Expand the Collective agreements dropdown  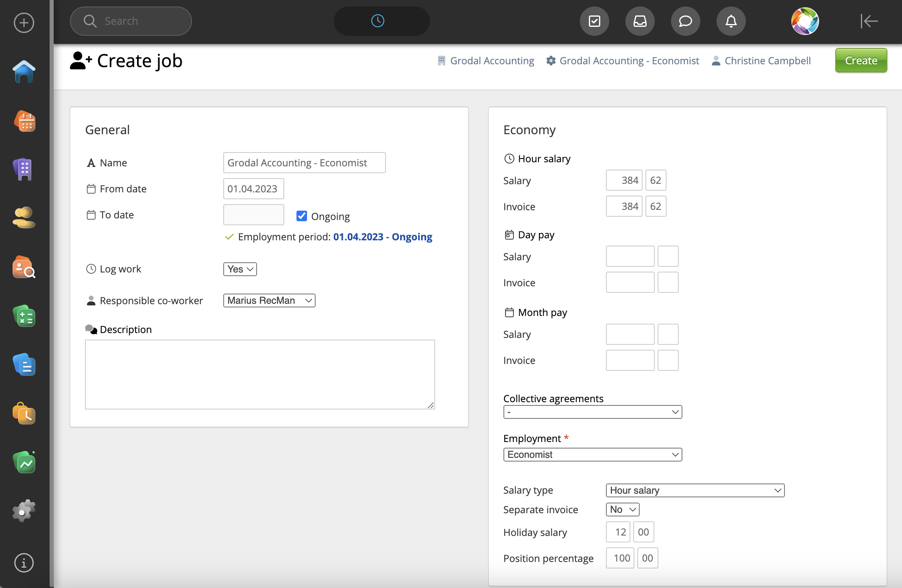click(592, 412)
